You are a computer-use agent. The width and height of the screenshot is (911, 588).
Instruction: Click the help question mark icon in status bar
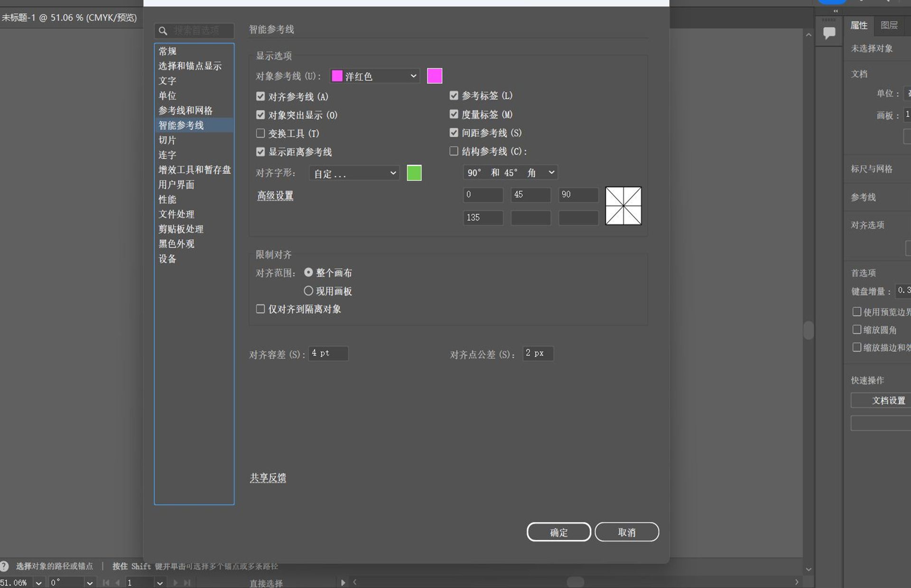(4, 566)
